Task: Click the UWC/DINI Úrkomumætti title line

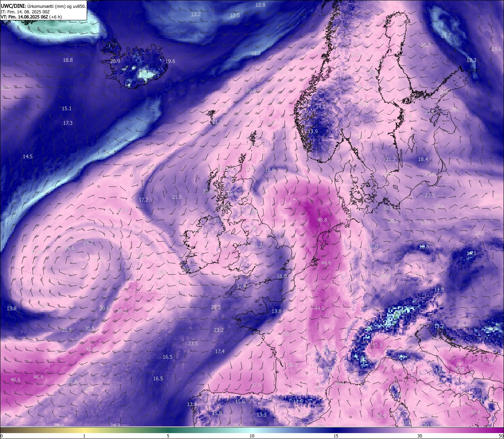Action: tap(43, 6)
